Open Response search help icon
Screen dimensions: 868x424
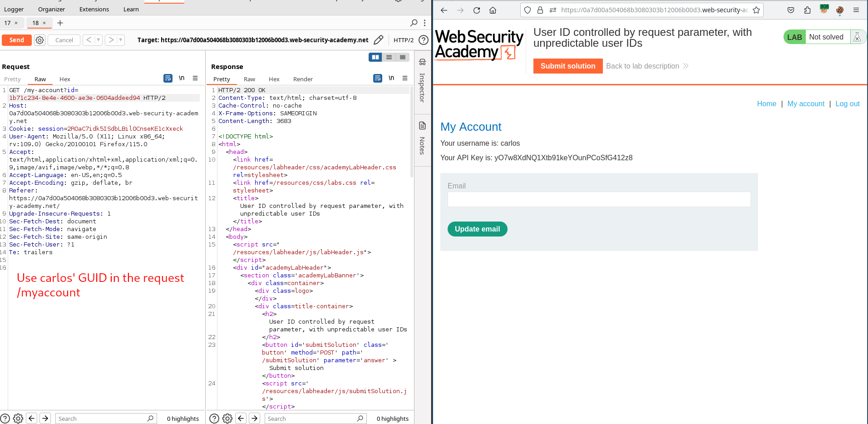coord(215,419)
